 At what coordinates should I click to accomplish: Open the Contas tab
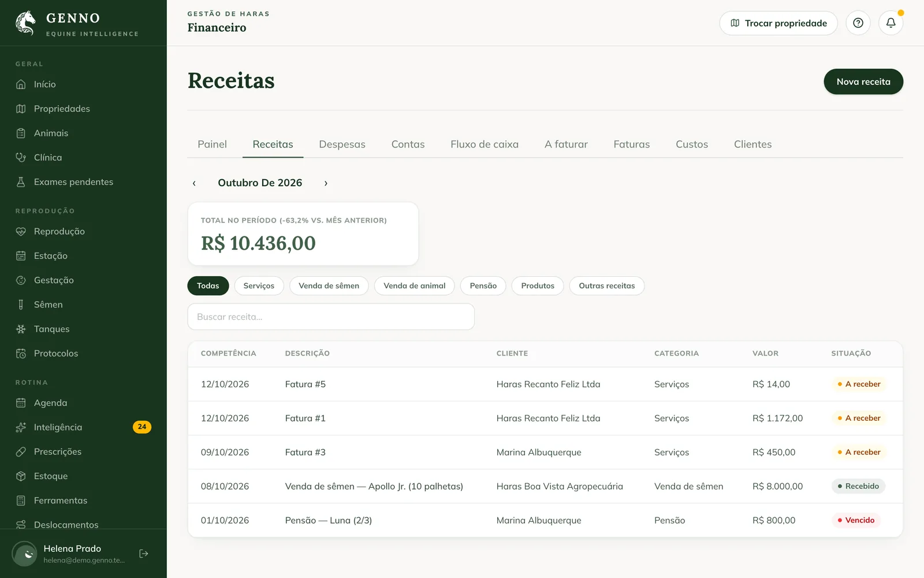coord(408,144)
